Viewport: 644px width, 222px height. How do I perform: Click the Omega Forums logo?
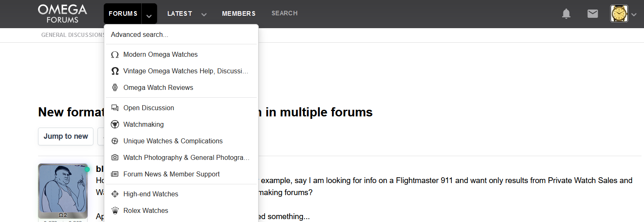[62, 14]
